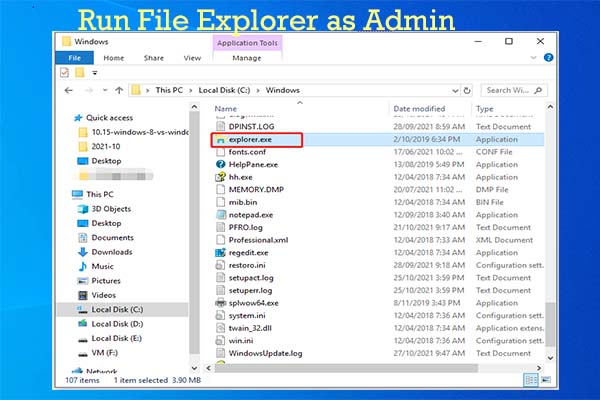Click the Properties quick access toolbar icon

click(64, 72)
